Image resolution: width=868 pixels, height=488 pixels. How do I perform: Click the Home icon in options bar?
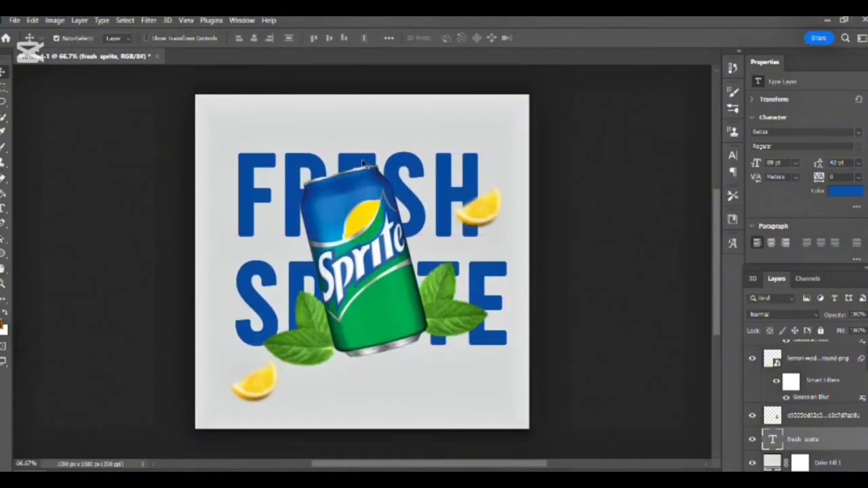click(x=6, y=38)
